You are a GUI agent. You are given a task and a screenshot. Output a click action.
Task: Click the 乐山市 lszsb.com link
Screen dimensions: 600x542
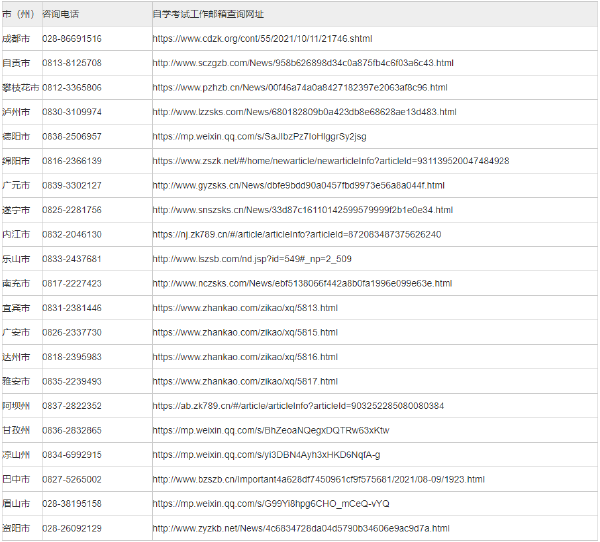[x=252, y=259]
